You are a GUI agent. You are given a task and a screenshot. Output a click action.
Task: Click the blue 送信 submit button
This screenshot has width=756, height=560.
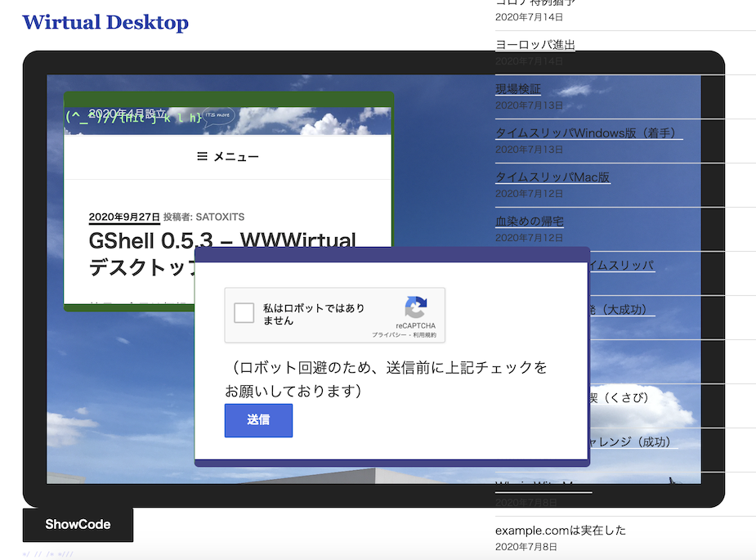[258, 420]
